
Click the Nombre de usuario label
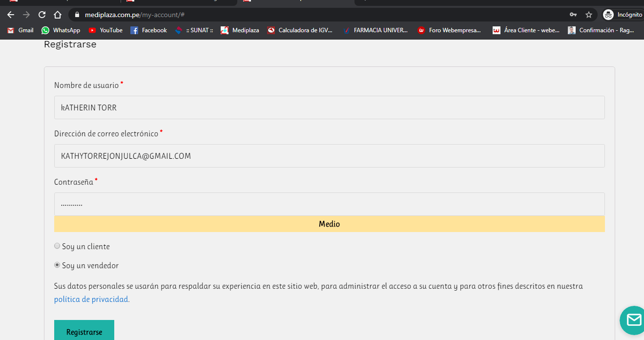(x=86, y=85)
